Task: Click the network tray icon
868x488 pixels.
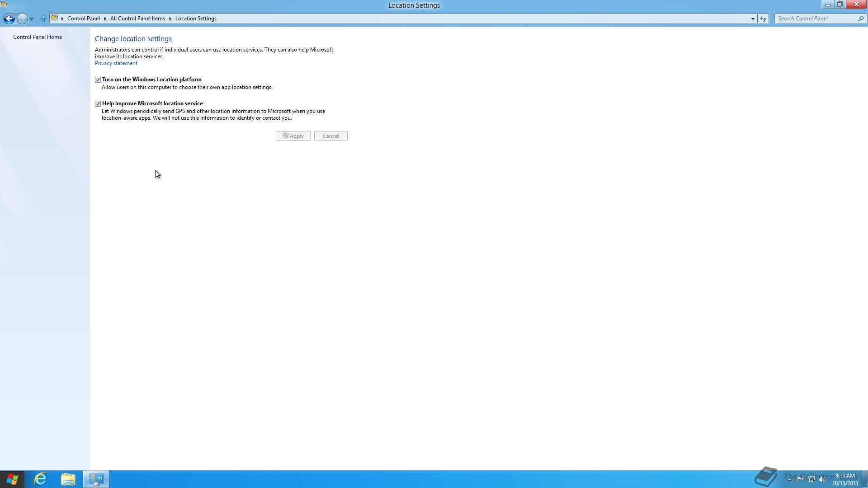Action: point(811,479)
